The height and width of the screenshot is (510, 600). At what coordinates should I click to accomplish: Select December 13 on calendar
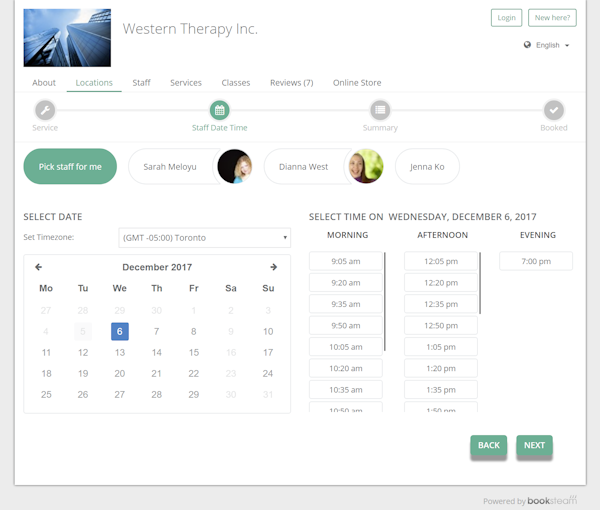coord(120,352)
